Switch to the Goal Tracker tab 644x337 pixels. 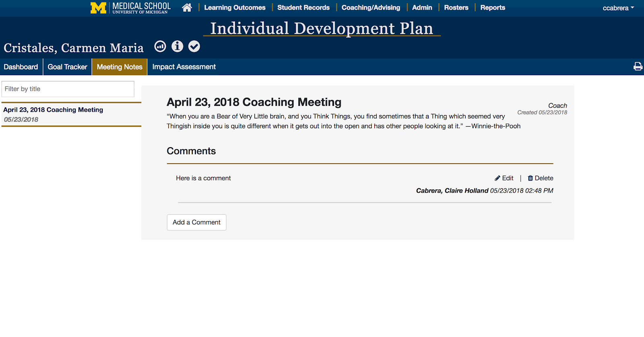[x=67, y=67]
